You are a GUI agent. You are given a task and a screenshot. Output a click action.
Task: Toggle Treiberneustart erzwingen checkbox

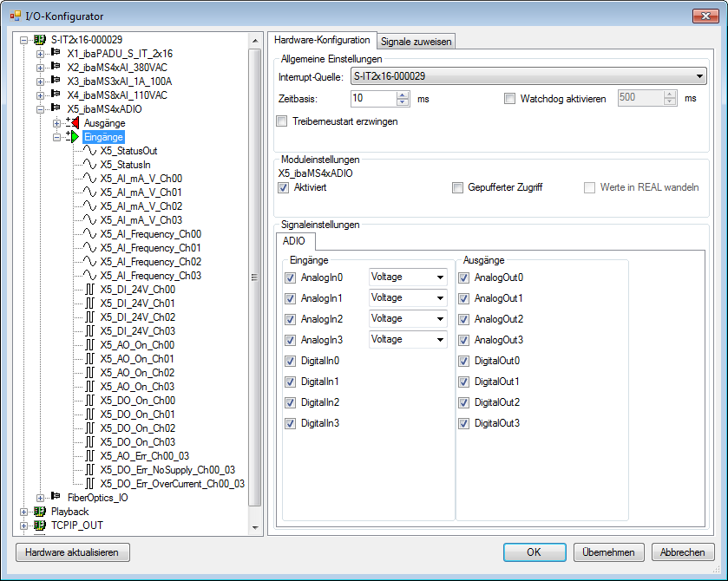[281, 121]
